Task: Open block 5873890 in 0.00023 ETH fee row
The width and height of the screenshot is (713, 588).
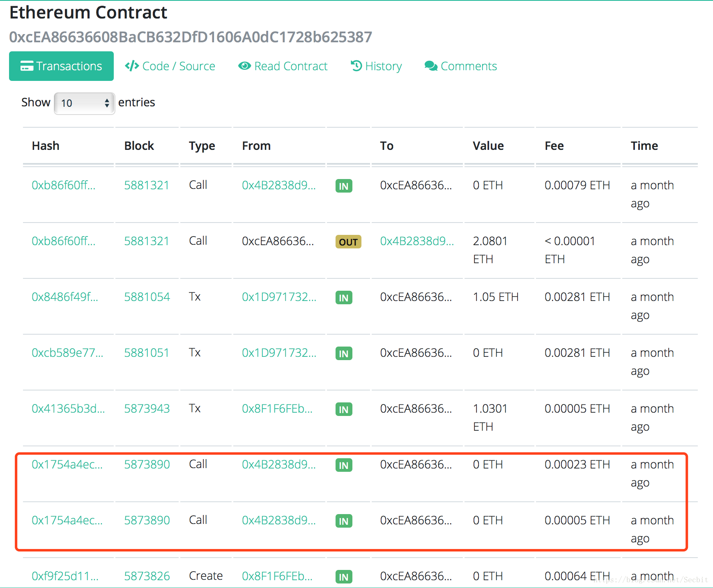Action: coord(147,464)
